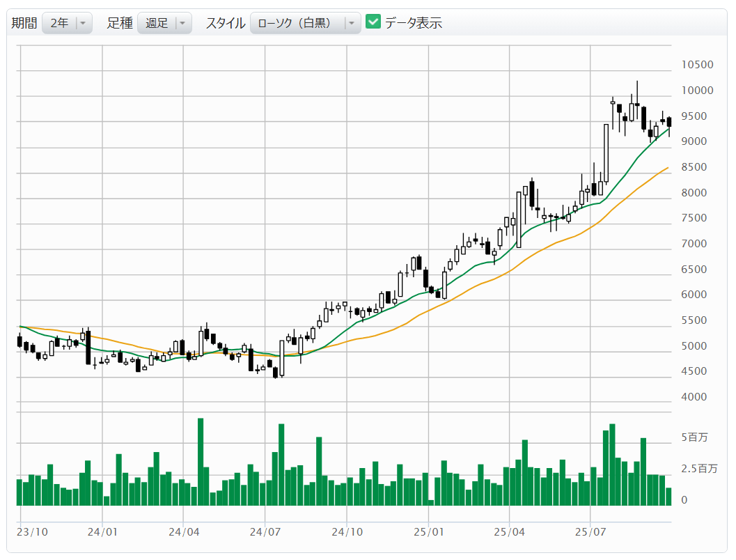
Task: Open the 足種 dropdown showing 週足
Action: click(x=164, y=23)
